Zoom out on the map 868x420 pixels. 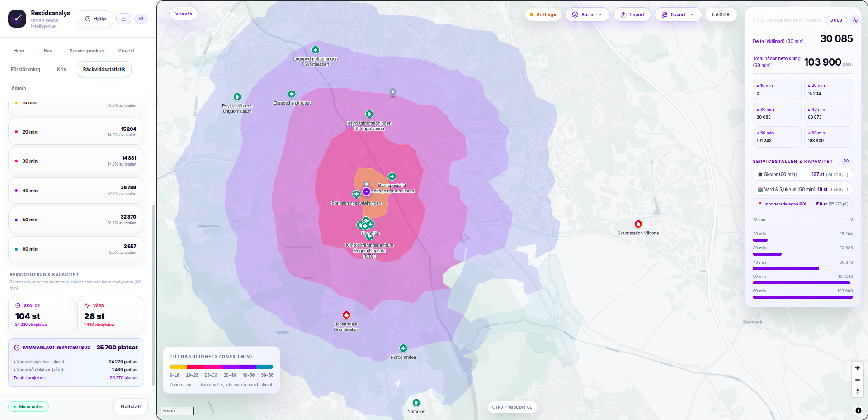click(857, 380)
